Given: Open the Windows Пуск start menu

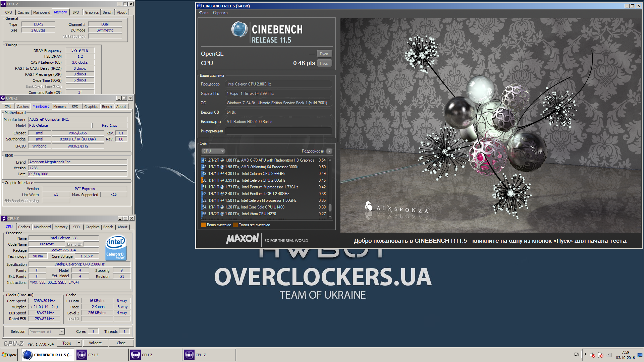Looking at the screenshot, I should 9,355.
